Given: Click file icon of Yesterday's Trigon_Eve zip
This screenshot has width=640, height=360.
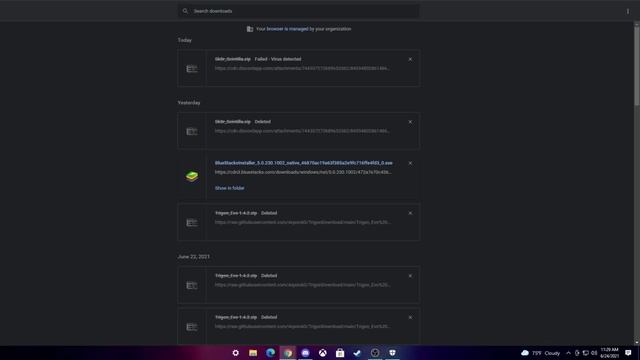Looking at the screenshot, I should (x=192, y=222).
